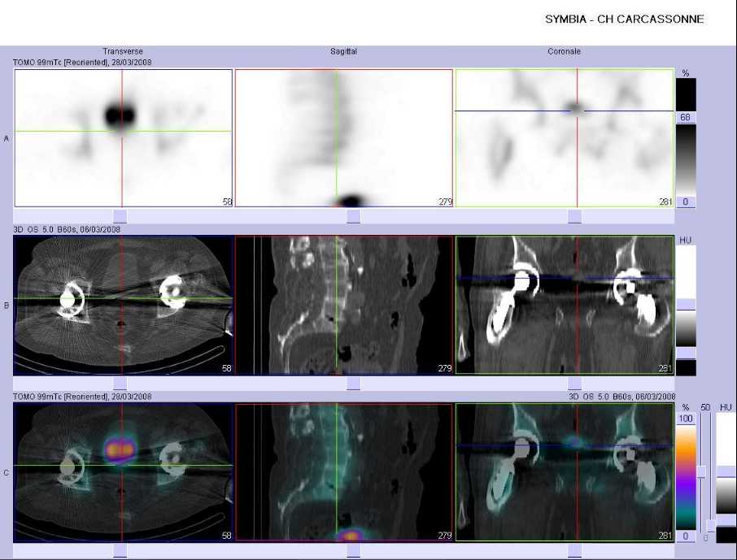This screenshot has height=560, width=737.
Task: Click the row C fusion color scale bar
Action: click(686, 477)
